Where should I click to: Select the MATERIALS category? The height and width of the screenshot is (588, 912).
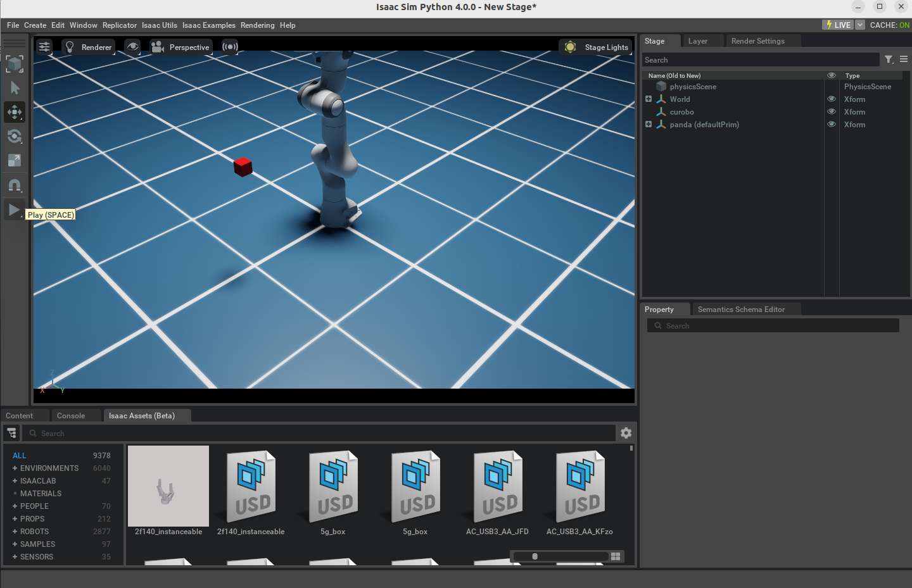41,494
